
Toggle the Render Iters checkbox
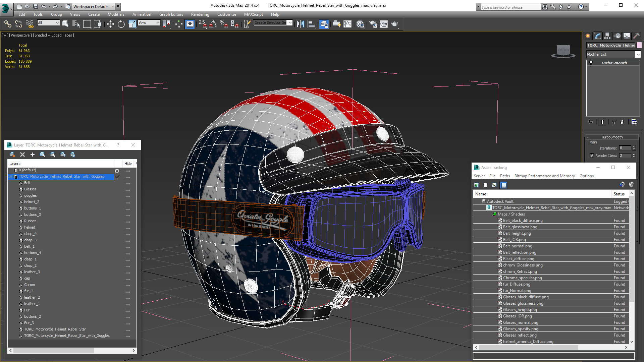(592, 156)
